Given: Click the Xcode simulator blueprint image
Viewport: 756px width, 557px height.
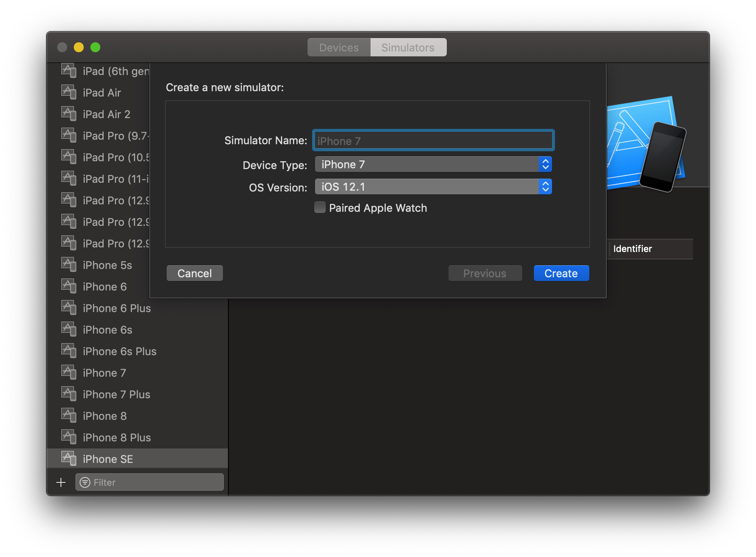Looking at the screenshot, I should coord(647,143).
